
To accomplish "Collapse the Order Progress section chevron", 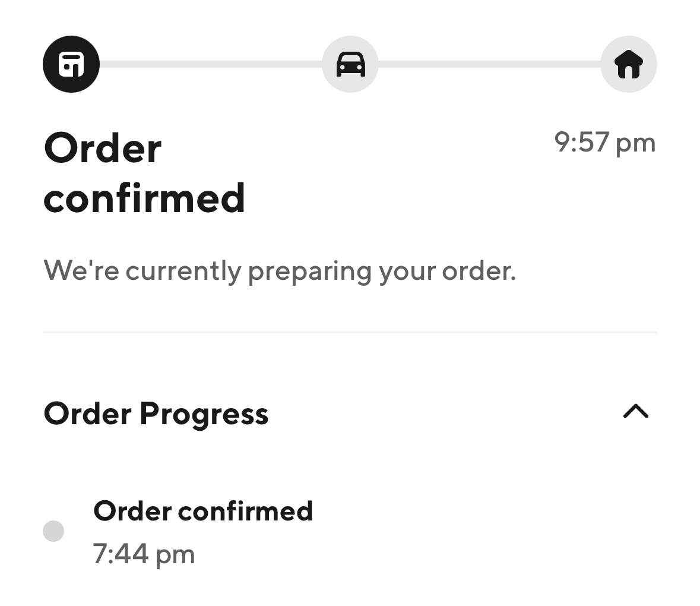I will 635,412.
